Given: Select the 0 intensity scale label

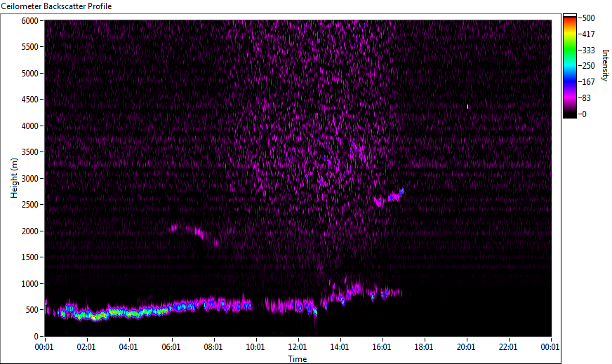Looking at the screenshot, I should (584, 114).
